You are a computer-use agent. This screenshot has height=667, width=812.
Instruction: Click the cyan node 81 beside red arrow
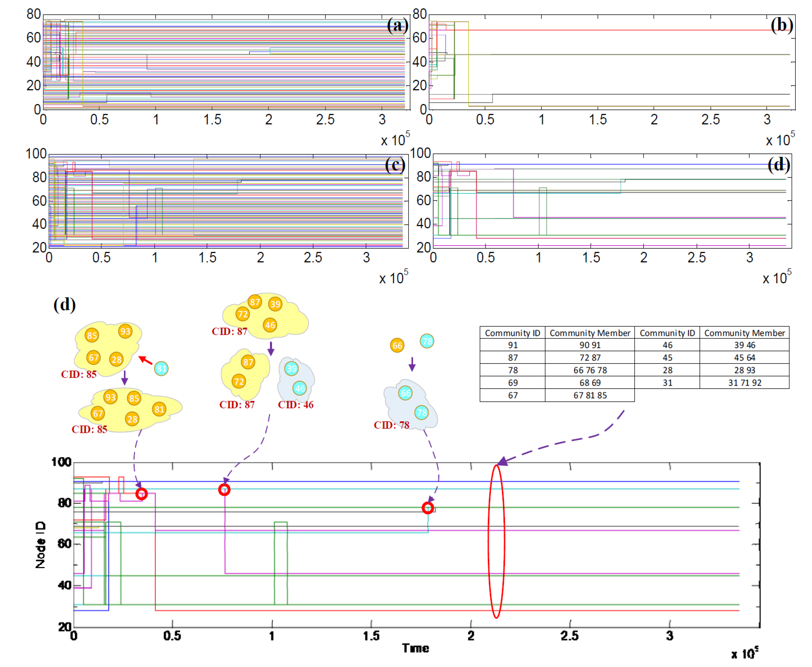(161, 369)
